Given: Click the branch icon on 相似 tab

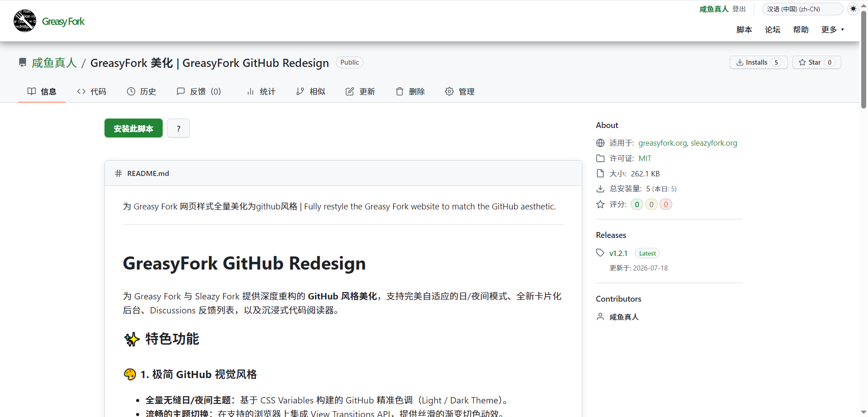Looking at the screenshot, I should 300,91.
